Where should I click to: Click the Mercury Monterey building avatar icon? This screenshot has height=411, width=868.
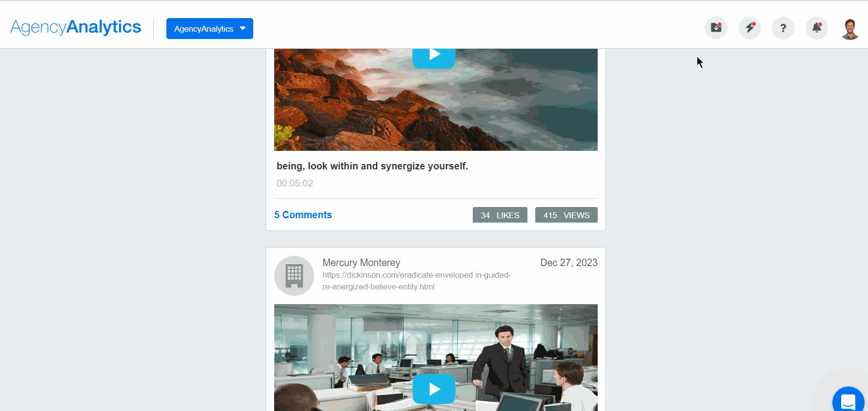(x=294, y=276)
